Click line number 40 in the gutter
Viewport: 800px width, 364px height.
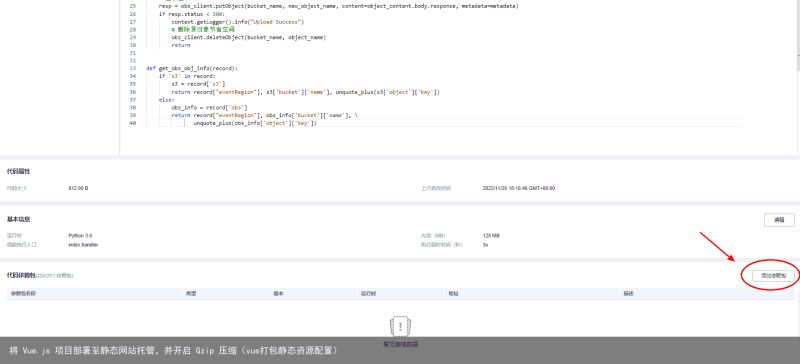pos(133,123)
